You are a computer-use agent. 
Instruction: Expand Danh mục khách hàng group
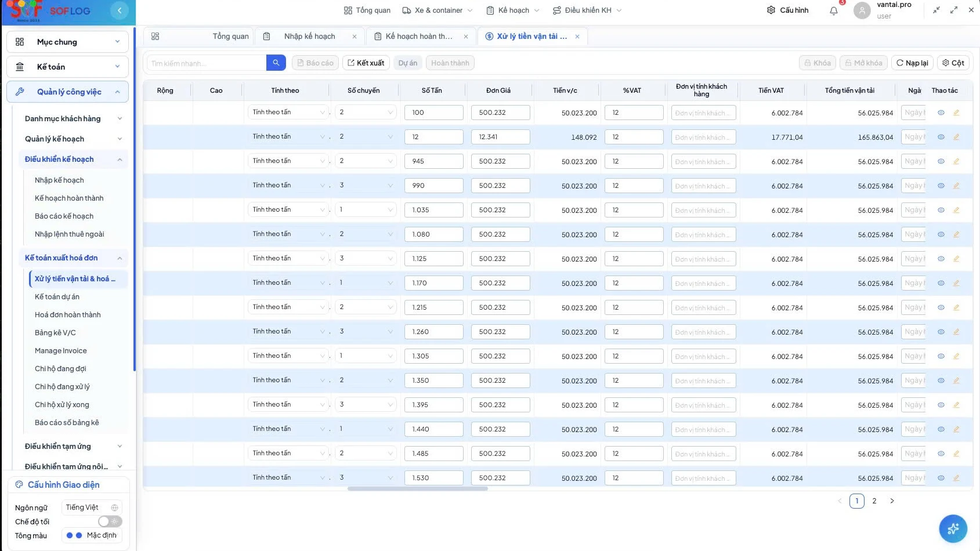74,118
